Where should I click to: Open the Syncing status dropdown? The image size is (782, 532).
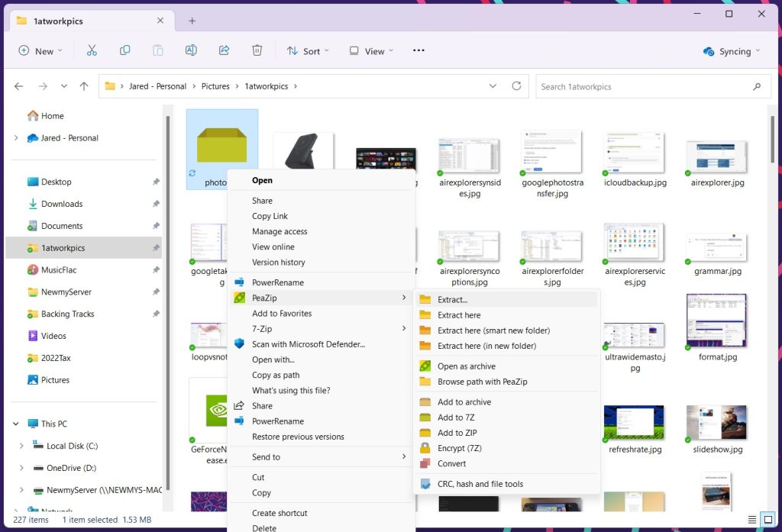click(x=732, y=51)
